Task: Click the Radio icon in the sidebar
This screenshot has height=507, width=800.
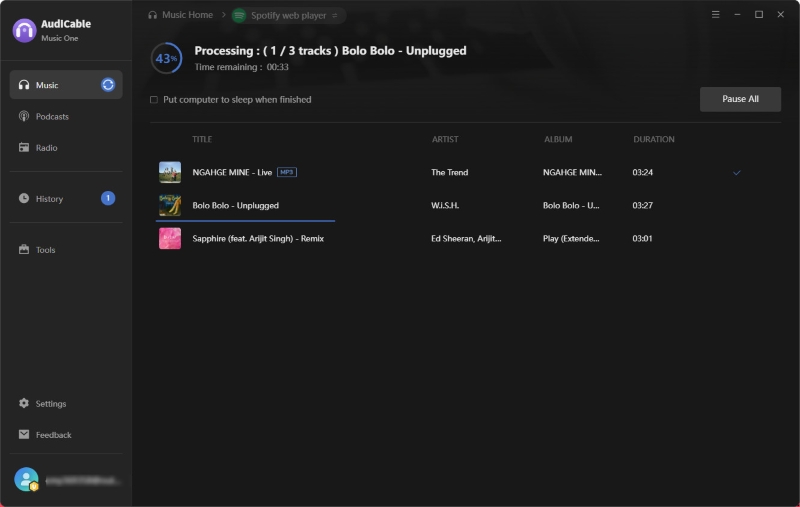Action: tap(24, 147)
